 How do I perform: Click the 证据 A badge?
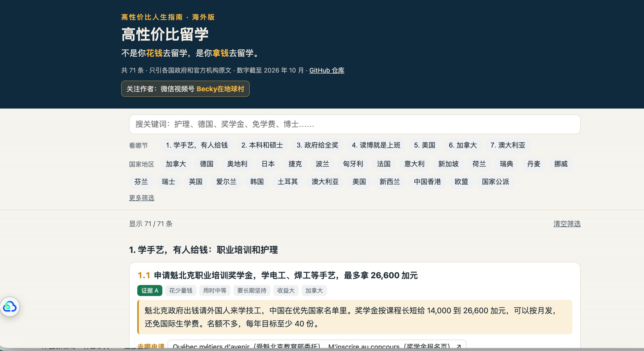click(x=150, y=291)
